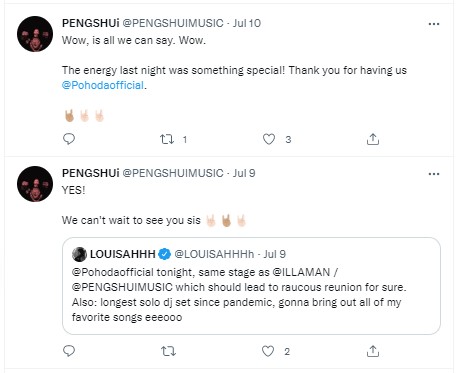Retweet the Jul 9 'YES!' tweet
This screenshot has height=373, width=457.
(168, 351)
